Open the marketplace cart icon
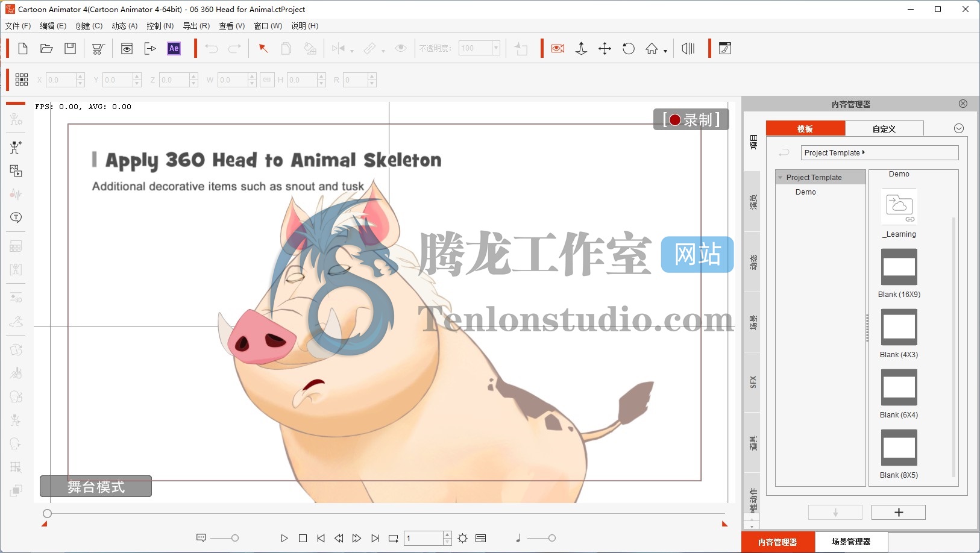This screenshot has width=980, height=553. [98, 49]
